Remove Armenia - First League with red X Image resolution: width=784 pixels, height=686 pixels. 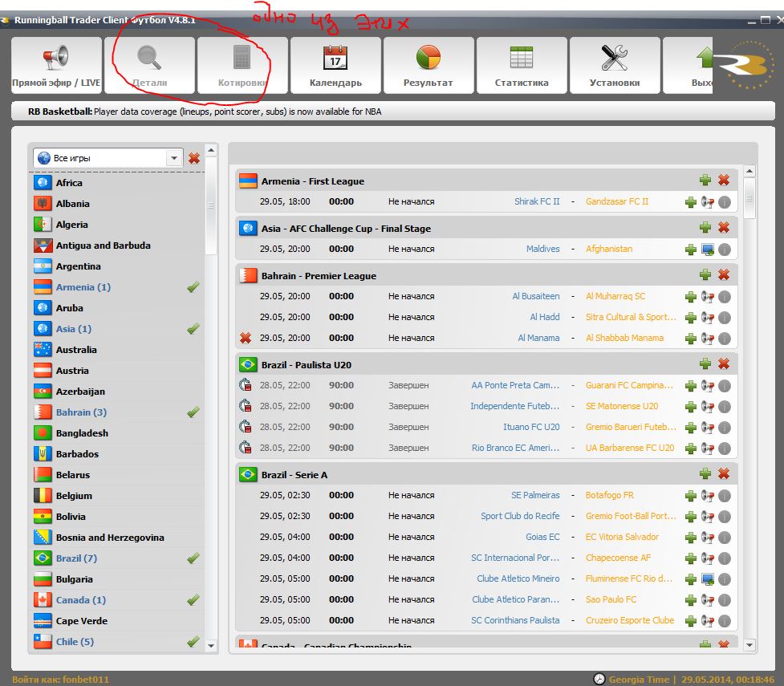point(724,181)
